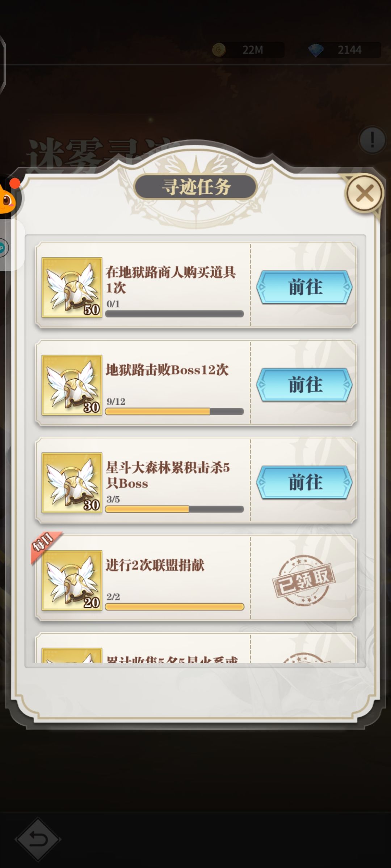
Task: Tap the partially visible bottom quest row
Action: [x=196, y=648]
